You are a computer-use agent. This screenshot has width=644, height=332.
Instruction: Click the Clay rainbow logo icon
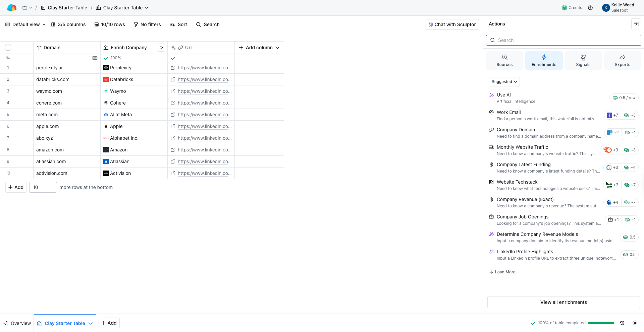tap(12, 8)
